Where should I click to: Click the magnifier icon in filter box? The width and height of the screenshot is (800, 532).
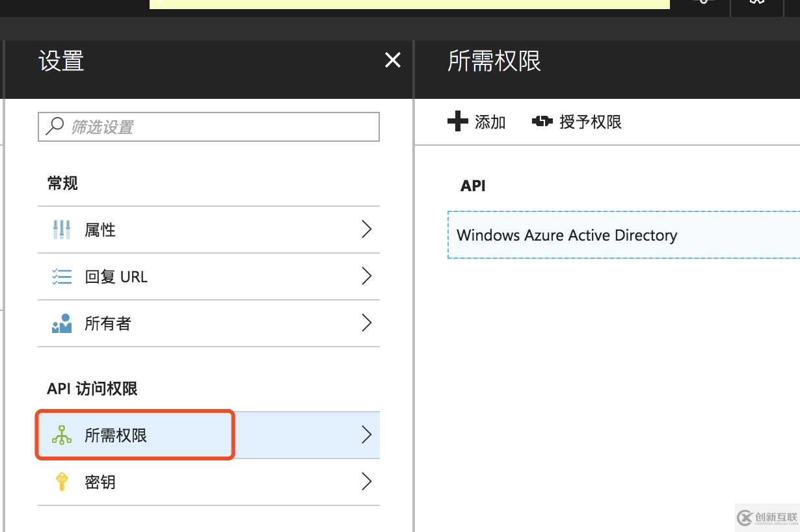55,126
